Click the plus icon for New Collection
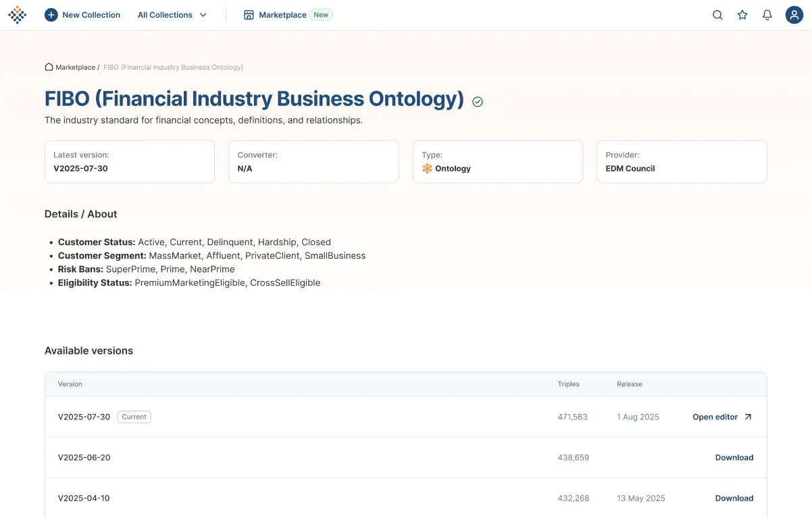The image size is (812, 518). [x=51, y=15]
